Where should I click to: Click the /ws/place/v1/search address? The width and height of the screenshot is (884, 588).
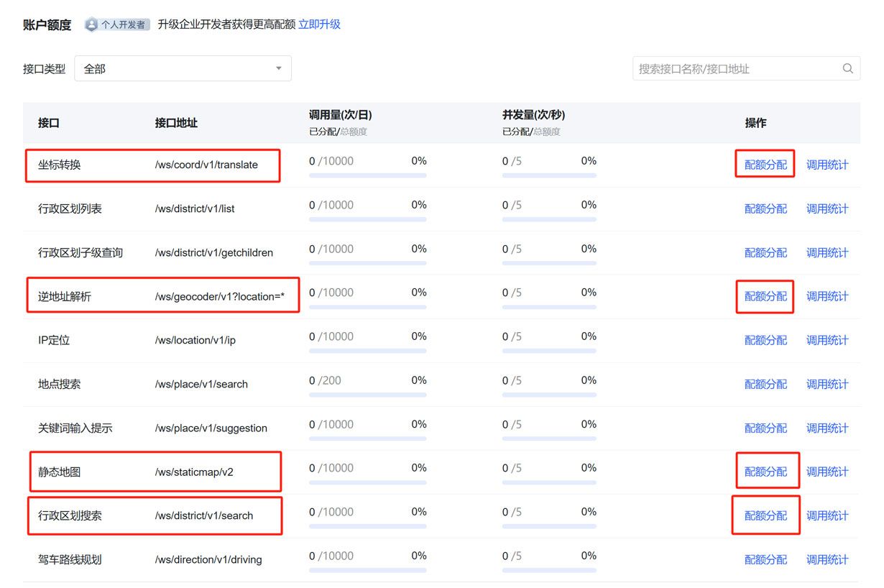(201, 384)
